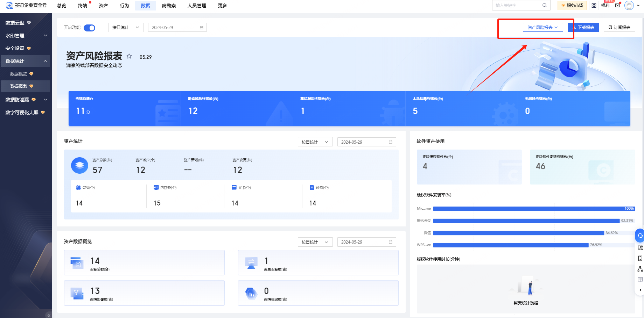The width and height of the screenshot is (644, 318).
Task: Click the customer service headset icon
Action: 640,236
